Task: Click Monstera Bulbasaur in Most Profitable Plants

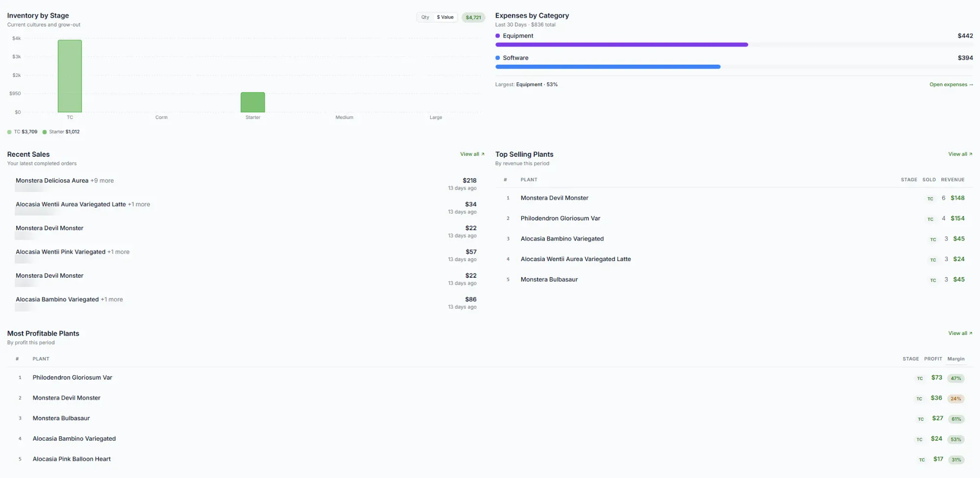Action: 61,418
